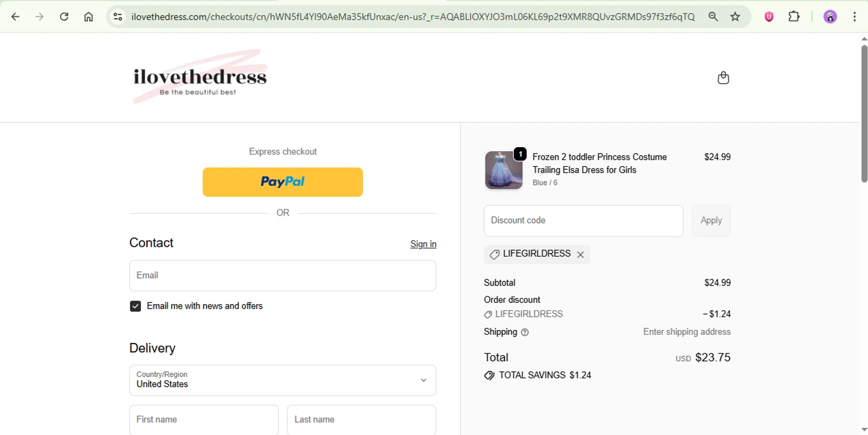
Task: Reload the checkout page
Action: pyautogui.click(x=64, y=17)
